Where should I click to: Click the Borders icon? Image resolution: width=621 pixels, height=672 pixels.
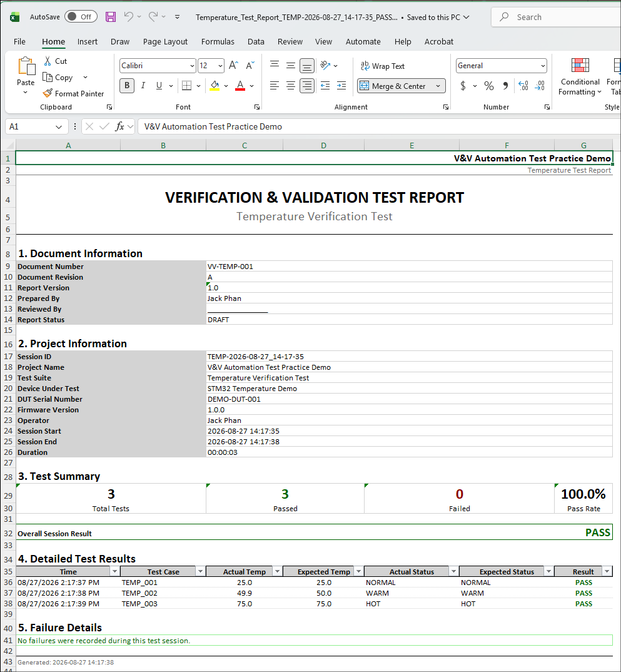(x=187, y=86)
